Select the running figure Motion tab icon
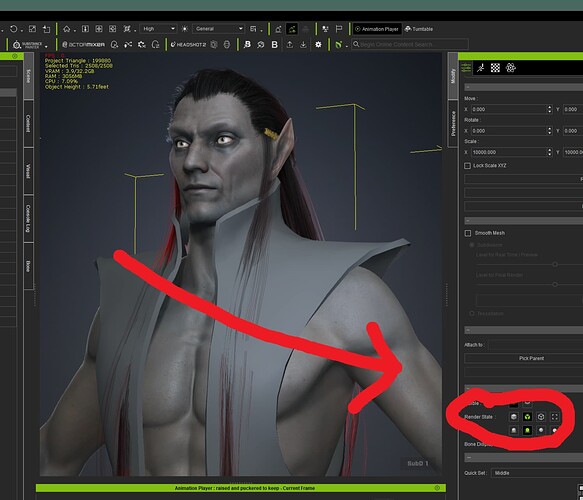 pyautogui.click(x=481, y=68)
